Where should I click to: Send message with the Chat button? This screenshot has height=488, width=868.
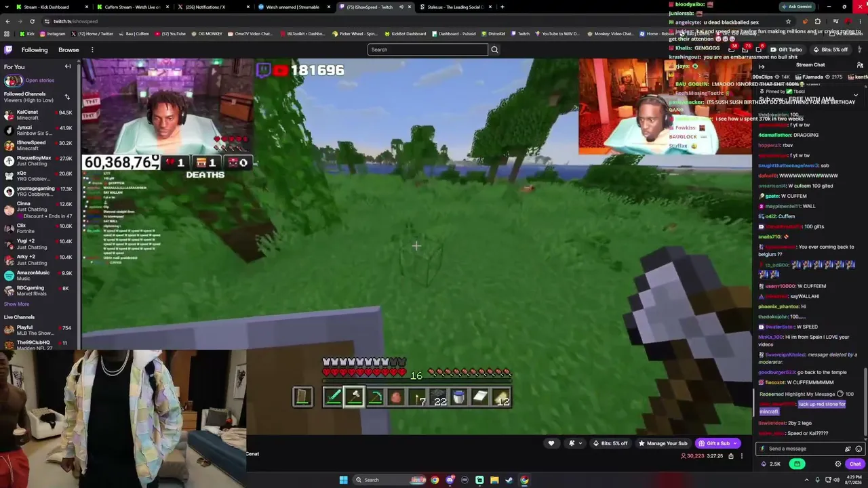click(x=855, y=464)
